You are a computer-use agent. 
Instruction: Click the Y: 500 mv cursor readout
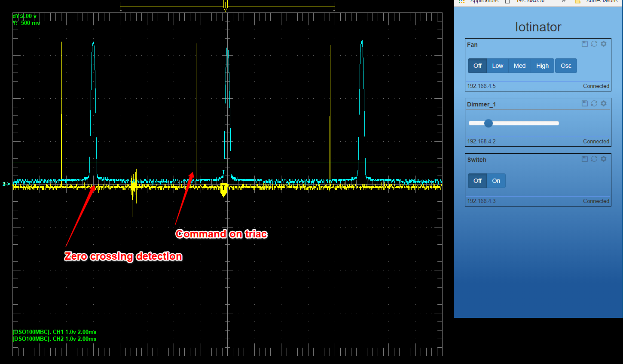[26, 23]
